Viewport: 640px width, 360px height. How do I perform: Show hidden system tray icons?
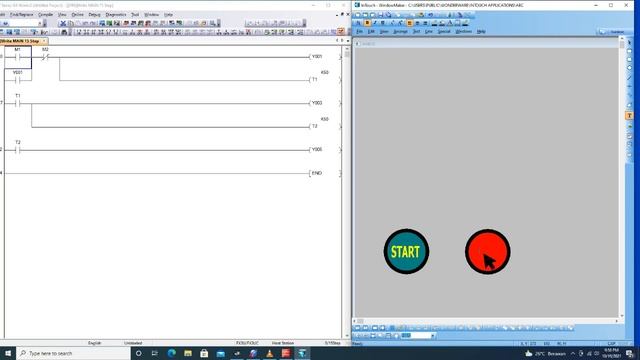point(573,353)
